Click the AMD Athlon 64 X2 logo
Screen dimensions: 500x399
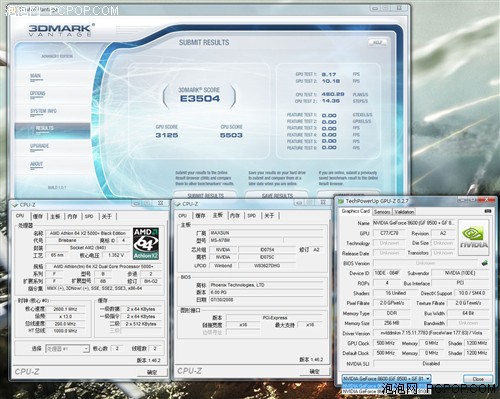click(x=146, y=244)
